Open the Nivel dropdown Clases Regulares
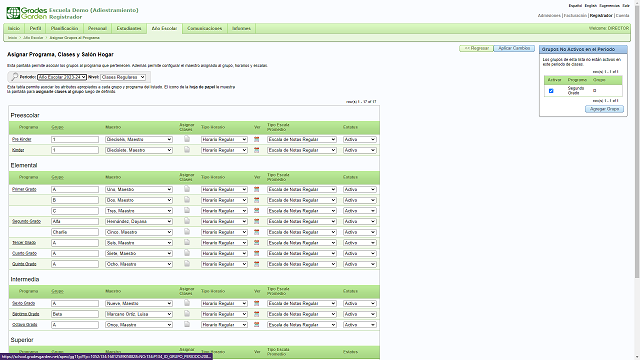The image size is (640, 360). click(123, 77)
